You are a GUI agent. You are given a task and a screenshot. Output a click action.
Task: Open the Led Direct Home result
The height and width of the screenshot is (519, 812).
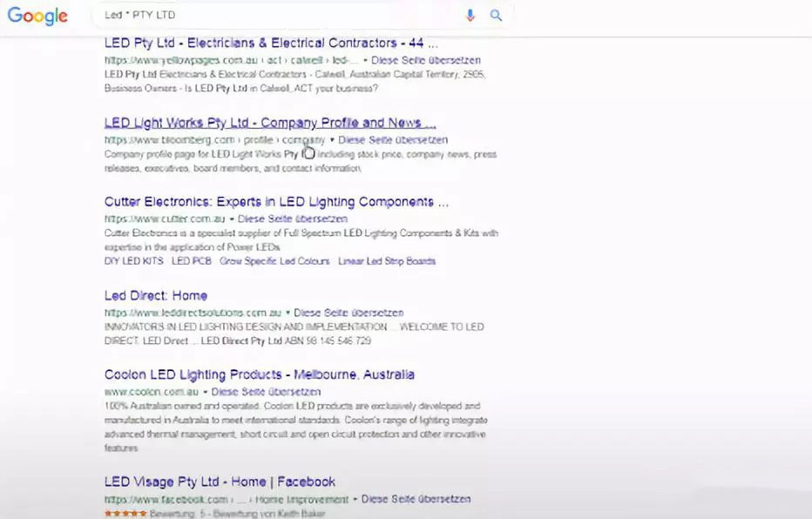click(x=155, y=295)
